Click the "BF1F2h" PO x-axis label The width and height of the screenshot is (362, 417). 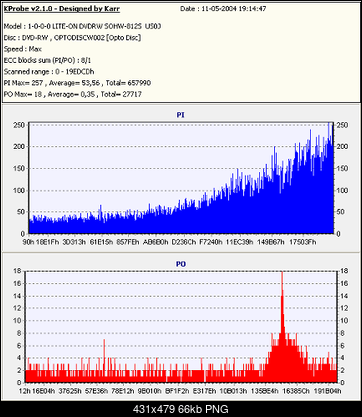click(177, 391)
